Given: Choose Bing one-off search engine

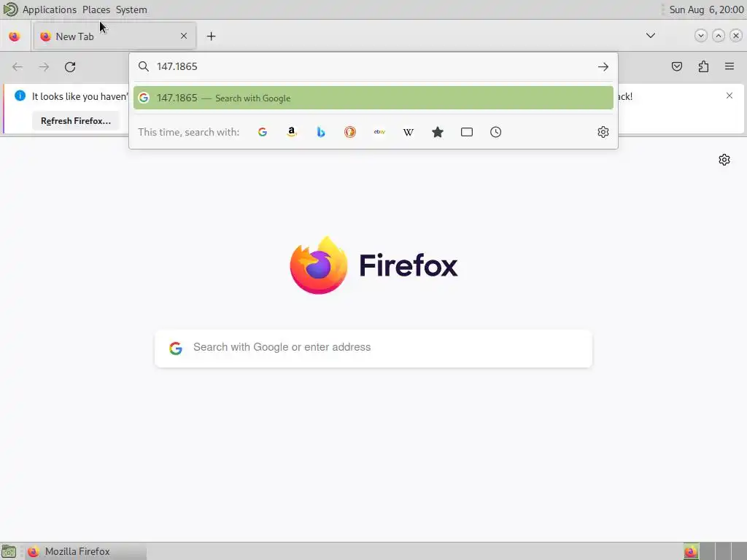Looking at the screenshot, I should click(x=321, y=132).
